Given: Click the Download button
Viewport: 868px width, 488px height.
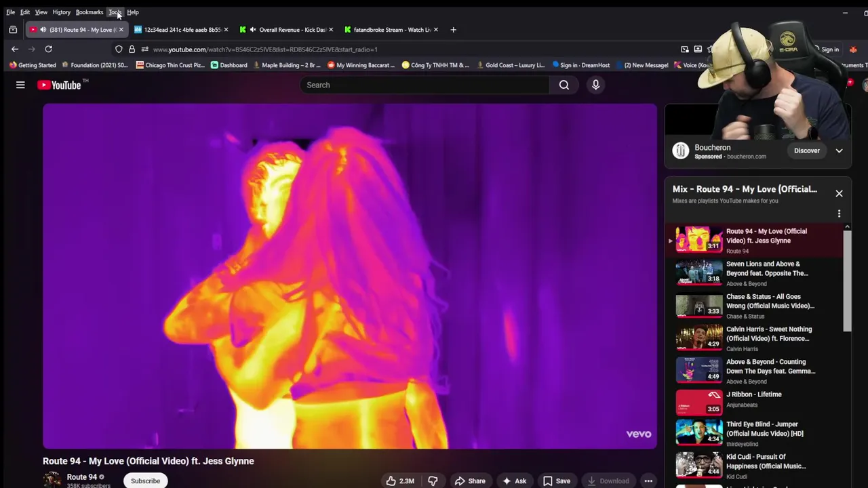Looking at the screenshot, I should point(608,481).
